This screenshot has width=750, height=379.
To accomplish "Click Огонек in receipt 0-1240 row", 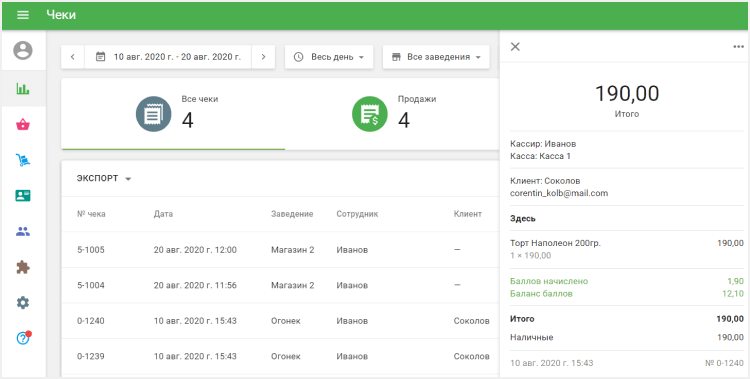I will coord(286,321).
